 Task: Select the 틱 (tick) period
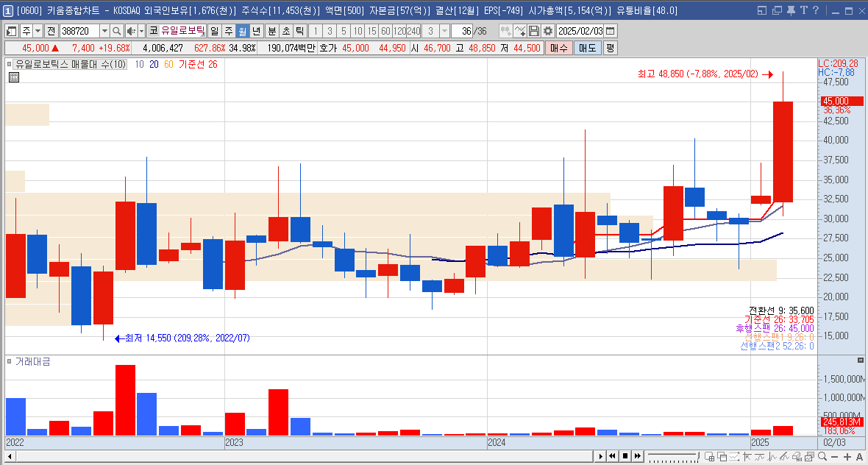click(299, 31)
